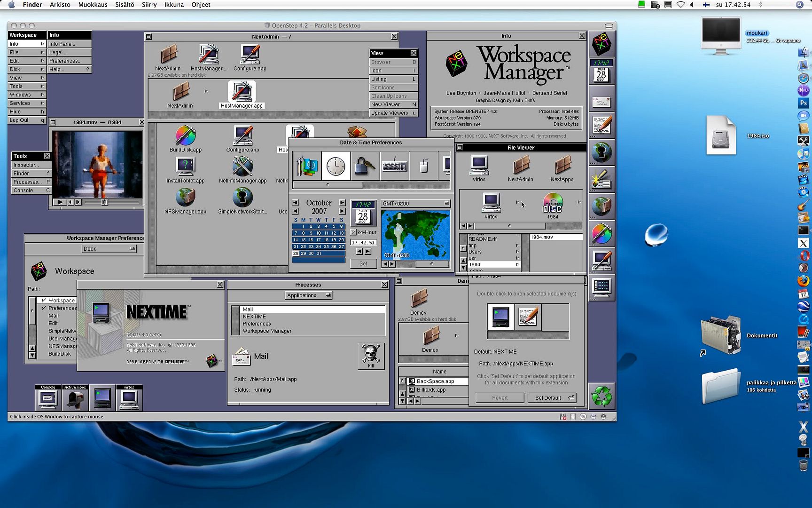Click the time zone map scroller knob
Image resolution: width=812 pixels, height=508 pixels.
[432, 264]
